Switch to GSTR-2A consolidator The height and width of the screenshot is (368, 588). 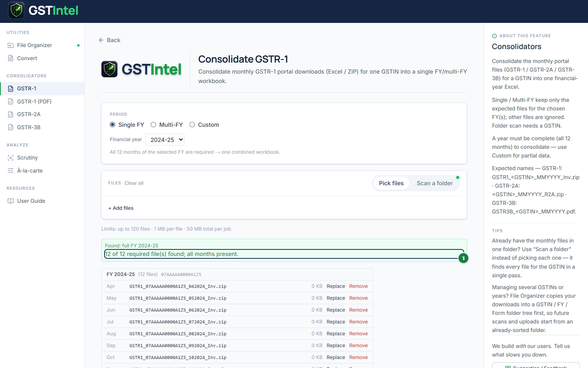[42, 114]
